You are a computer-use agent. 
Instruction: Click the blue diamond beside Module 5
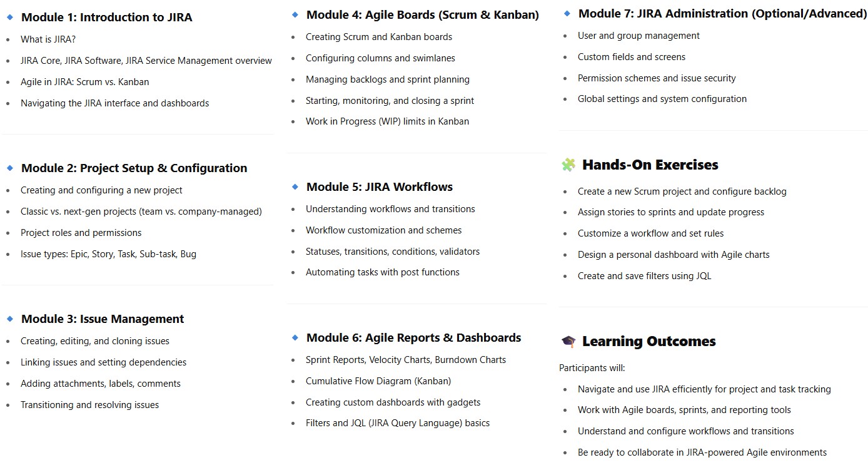[x=295, y=186]
